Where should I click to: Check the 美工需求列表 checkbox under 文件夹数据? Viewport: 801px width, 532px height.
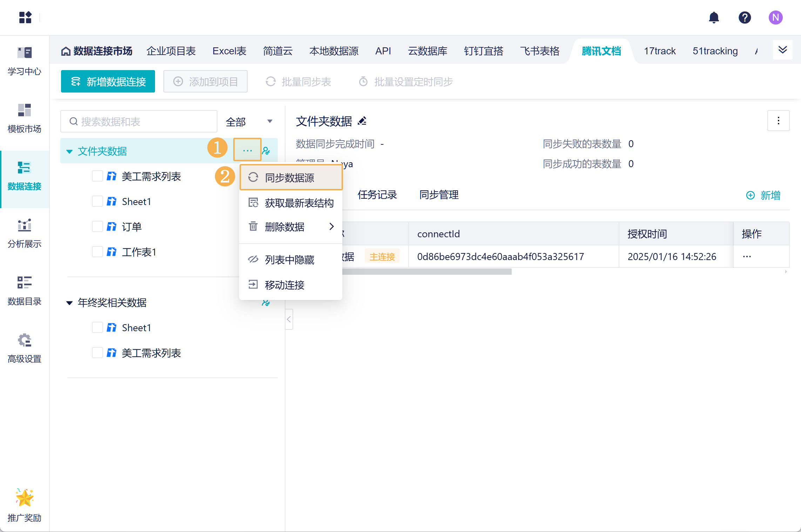click(x=97, y=176)
